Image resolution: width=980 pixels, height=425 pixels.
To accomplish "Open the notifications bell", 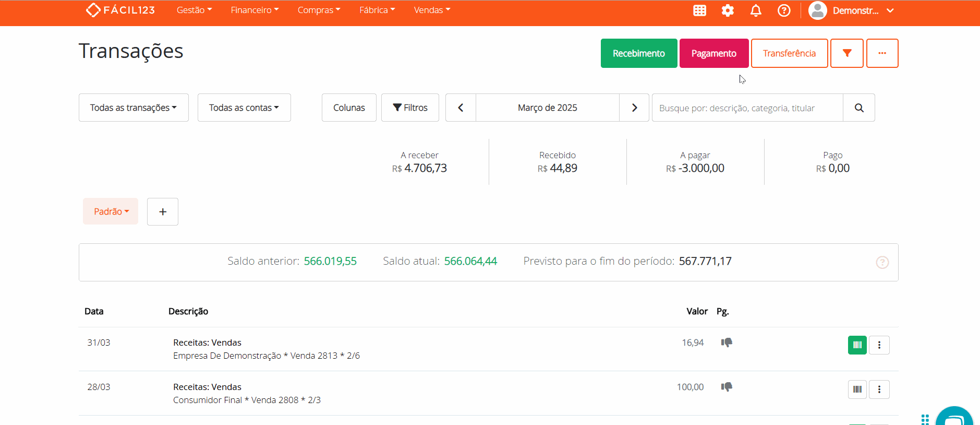I will (x=756, y=10).
